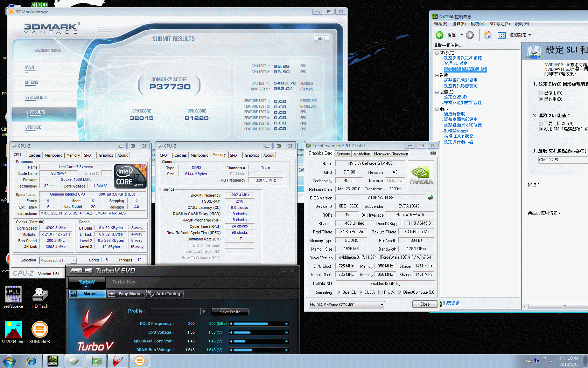Select Easy Mode in TurboV EVO
Image resolution: width=588 pixels, height=368 pixels.
click(x=125, y=294)
